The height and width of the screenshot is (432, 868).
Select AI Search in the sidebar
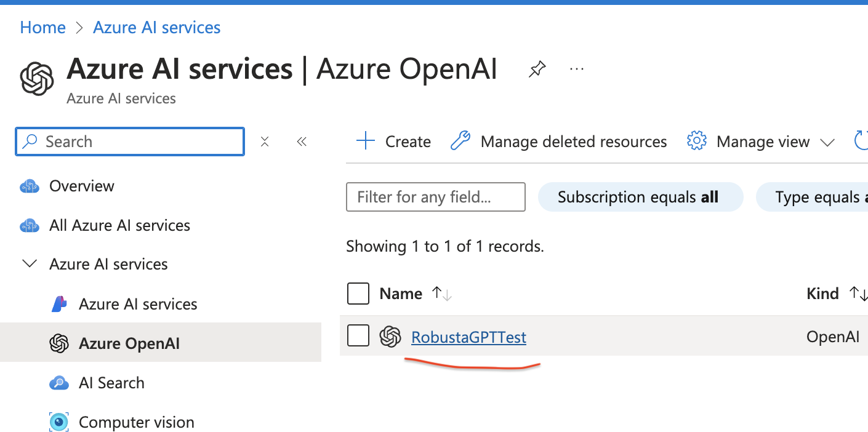(111, 383)
